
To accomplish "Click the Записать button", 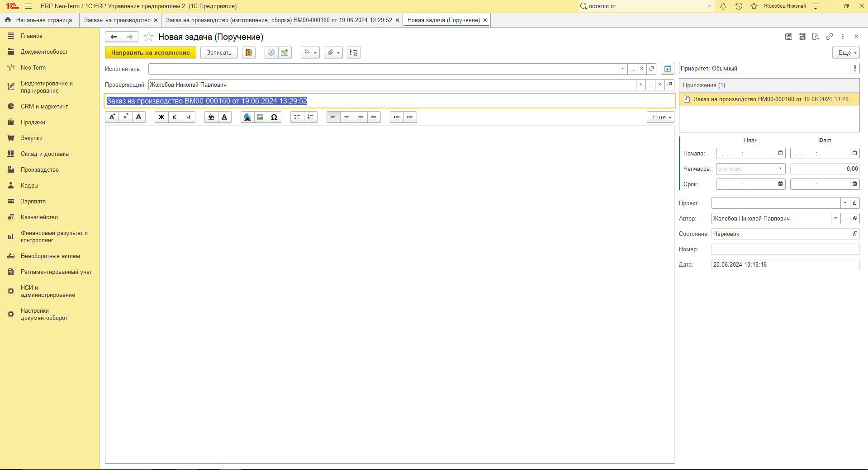I will (219, 53).
